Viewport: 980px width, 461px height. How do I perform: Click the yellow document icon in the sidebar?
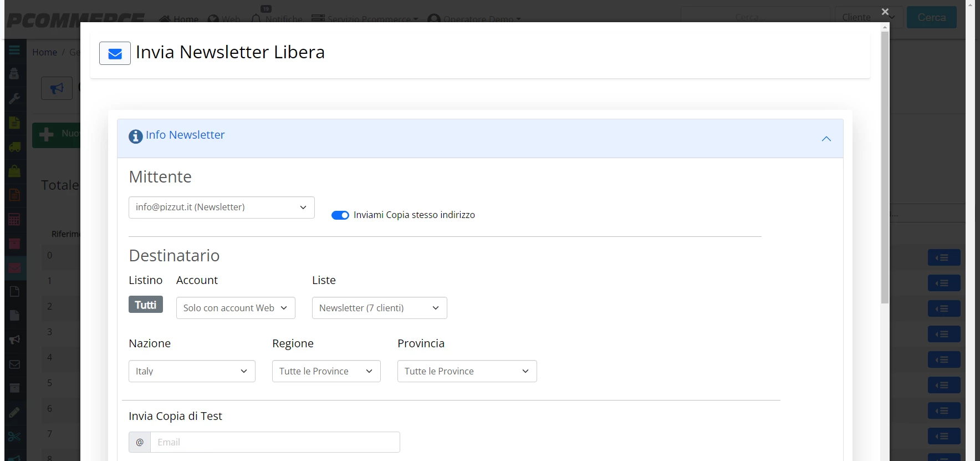pyautogui.click(x=14, y=123)
